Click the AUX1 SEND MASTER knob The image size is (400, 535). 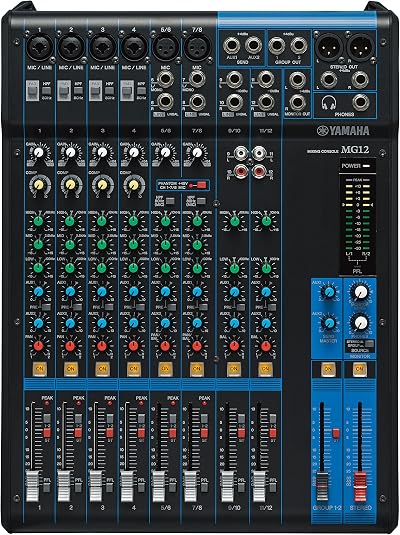click(x=329, y=292)
